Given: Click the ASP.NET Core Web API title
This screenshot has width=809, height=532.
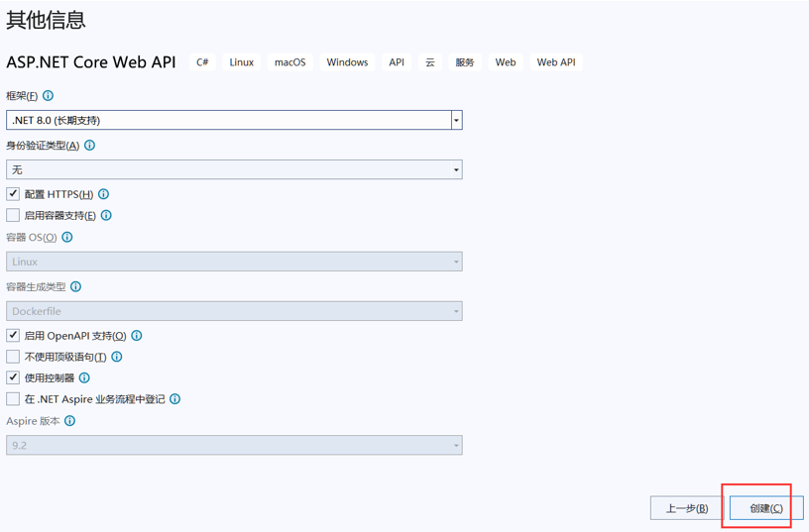Looking at the screenshot, I should pos(91,61).
